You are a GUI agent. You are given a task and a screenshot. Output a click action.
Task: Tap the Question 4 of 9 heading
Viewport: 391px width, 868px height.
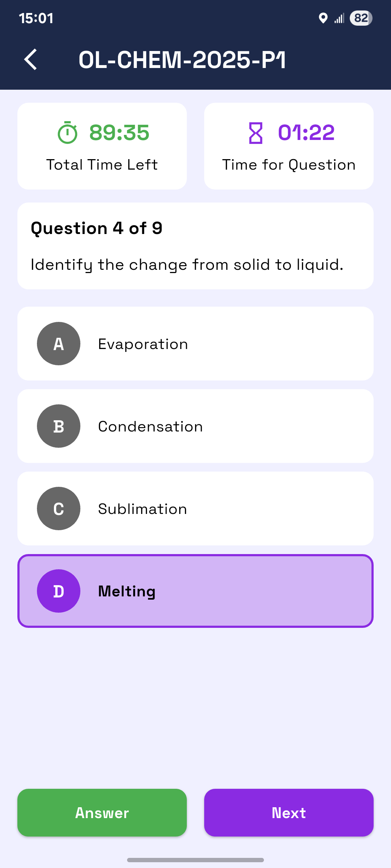tap(97, 228)
